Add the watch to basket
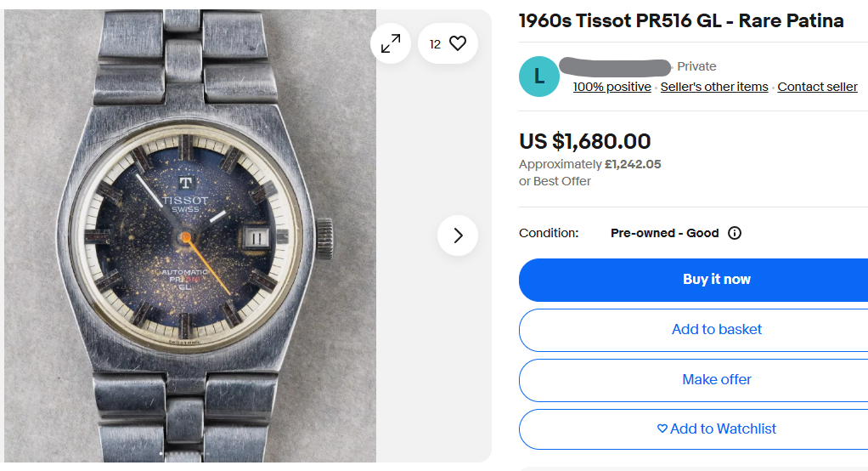This screenshot has height=471, width=868. pyautogui.click(x=716, y=329)
